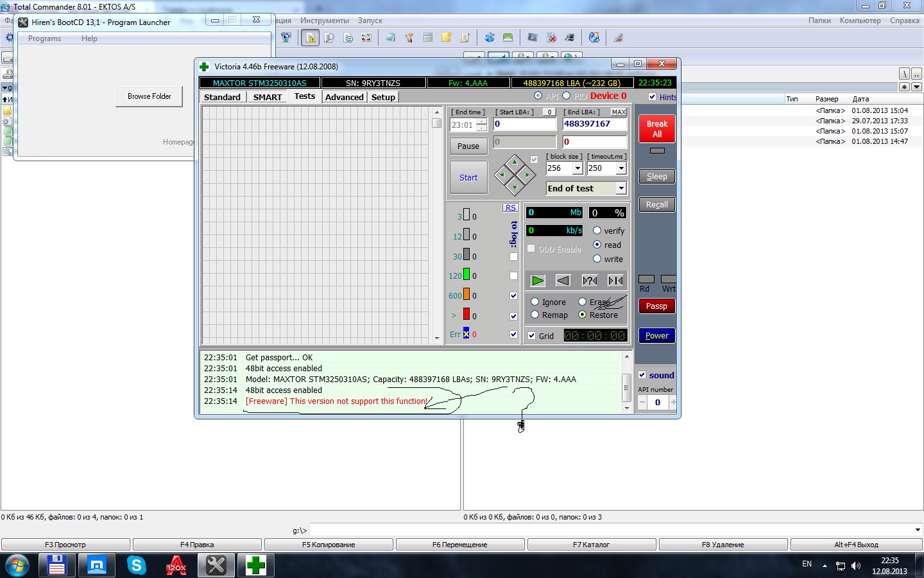Screen dimensions: 924x578
Task: Select the PIO access mode radio button
Action: pyautogui.click(x=566, y=96)
